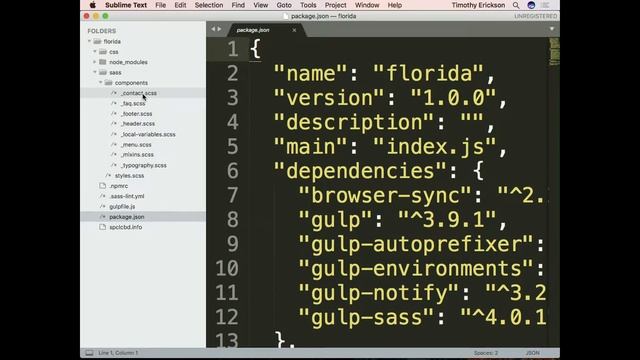Image resolution: width=640 pixels, height=360 pixels.
Task: Select the sass folder icon
Action: pos(103,72)
